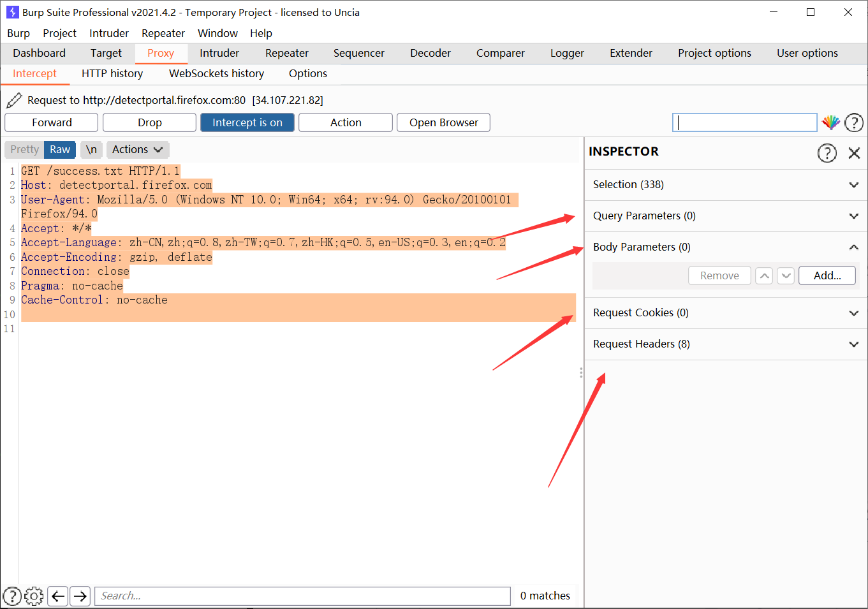This screenshot has width=868, height=609.
Task: Open the Window menu
Action: click(x=217, y=33)
